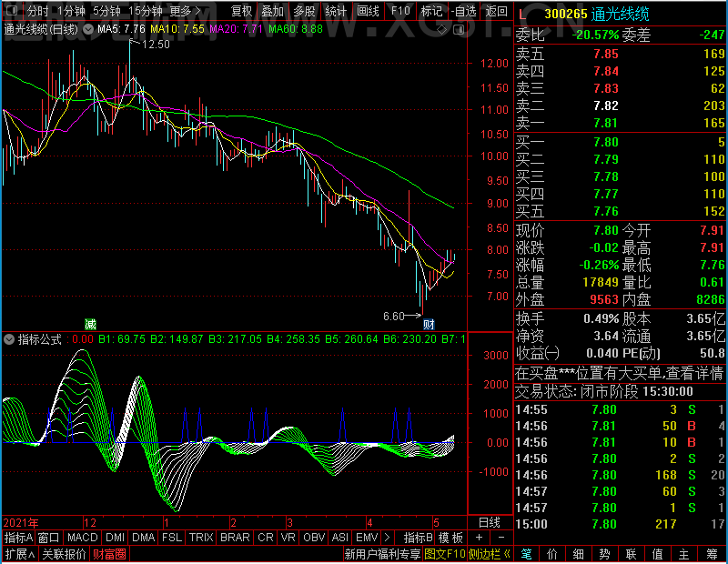The image size is (728, 564).
Task: Click the red L icon before stock code
Action: click(522, 15)
